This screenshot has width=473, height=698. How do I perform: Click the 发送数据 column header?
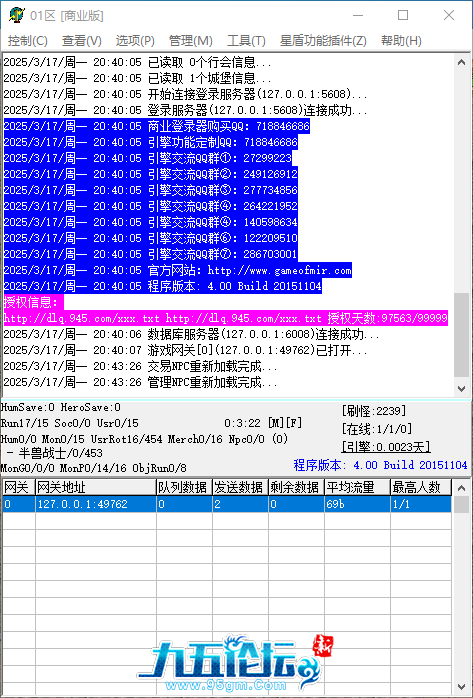point(240,487)
